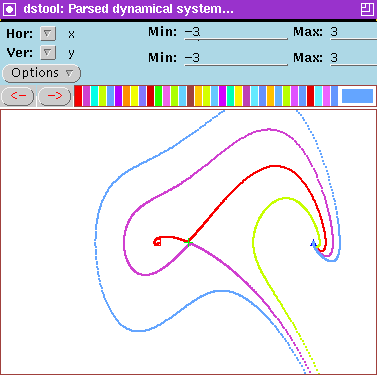The image size is (377, 375).
Task: Open the Hor axis variable dropdown
Action: 48,33
